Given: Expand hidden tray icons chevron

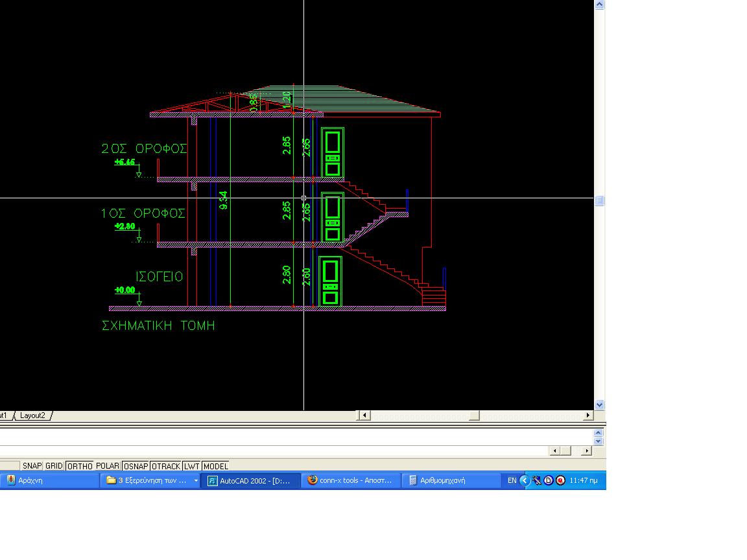Looking at the screenshot, I should point(525,480).
